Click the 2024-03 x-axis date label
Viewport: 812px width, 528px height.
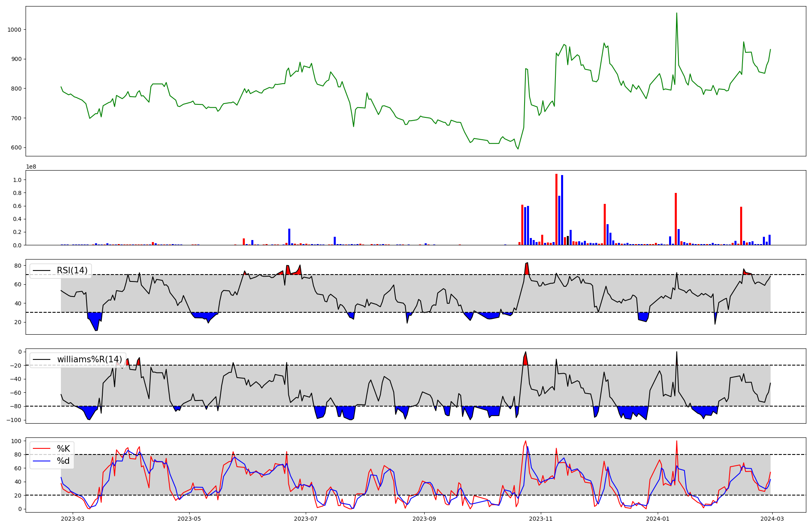(771, 519)
